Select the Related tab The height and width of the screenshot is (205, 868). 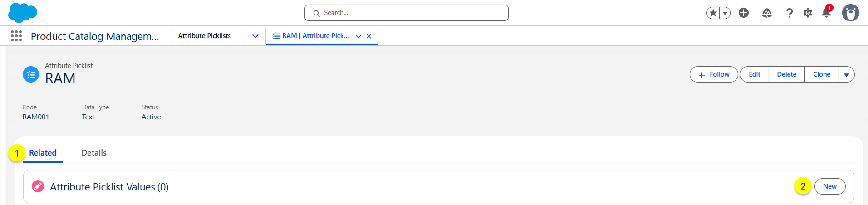click(x=43, y=153)
